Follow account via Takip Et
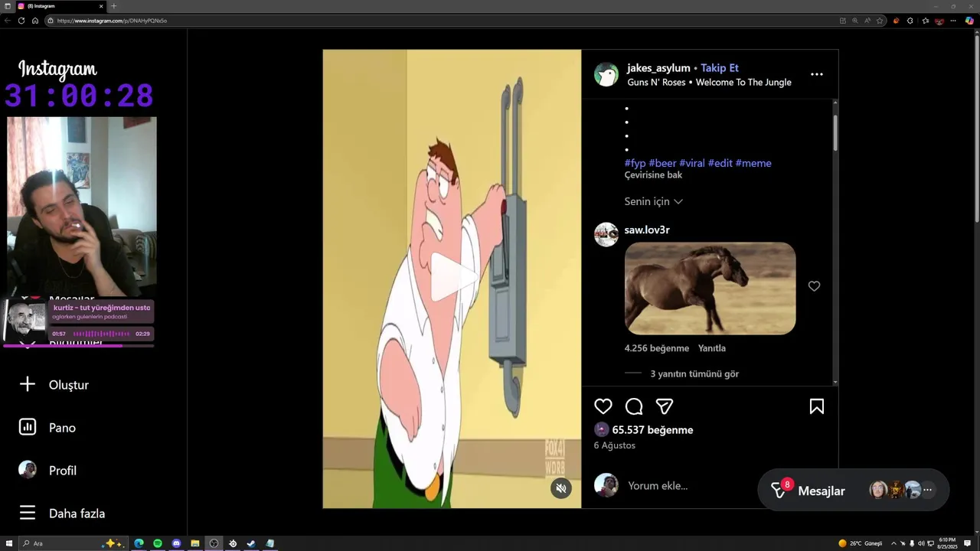 720,68
